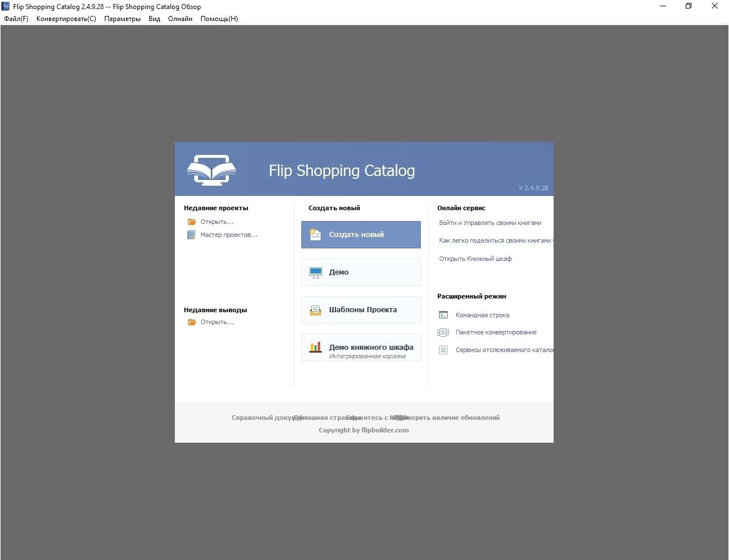Click the Мастер проектов book icon
The height and width of the screenshot is (560, 729).
click(x=191, y=235)
